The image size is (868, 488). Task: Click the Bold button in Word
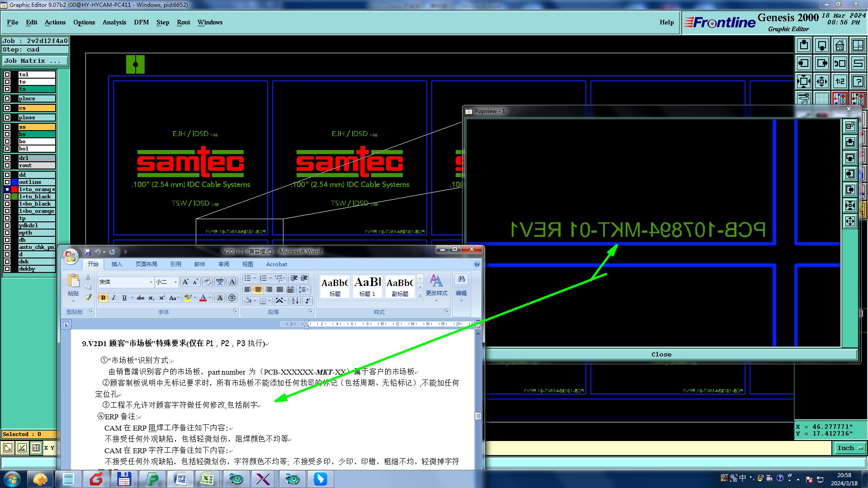(x=103, y=298)
